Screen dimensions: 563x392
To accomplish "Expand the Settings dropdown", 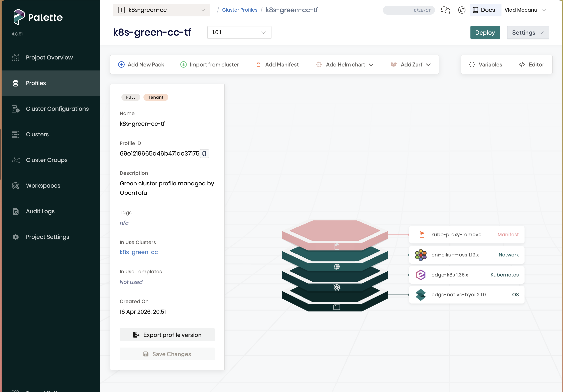I will (x=528, y=33).
